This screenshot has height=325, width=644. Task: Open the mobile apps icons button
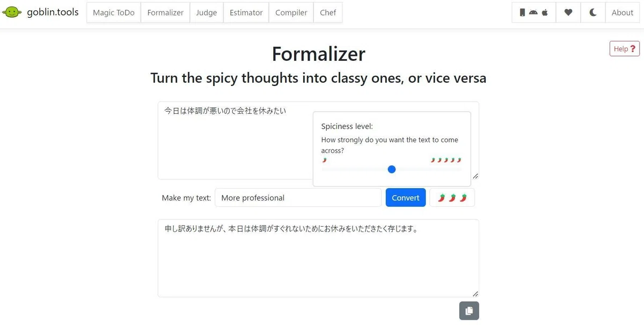pyautogui.click(x=533, y=13)
